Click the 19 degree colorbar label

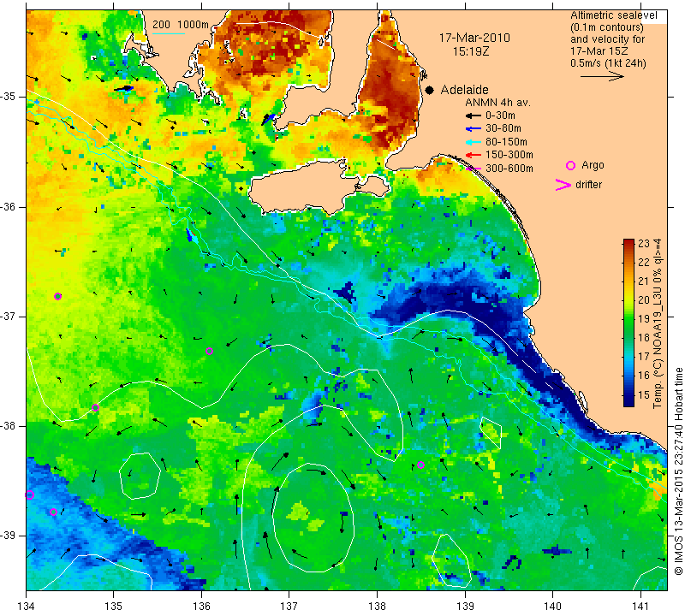coord(644,319)
